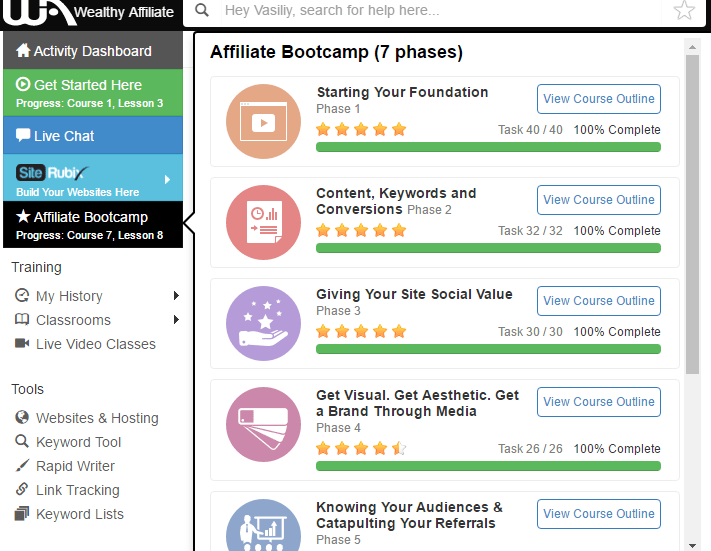The image size is (711, 551).
Task: Open the Get Visual Phase 4 icon
Action: tap(263, 424)
